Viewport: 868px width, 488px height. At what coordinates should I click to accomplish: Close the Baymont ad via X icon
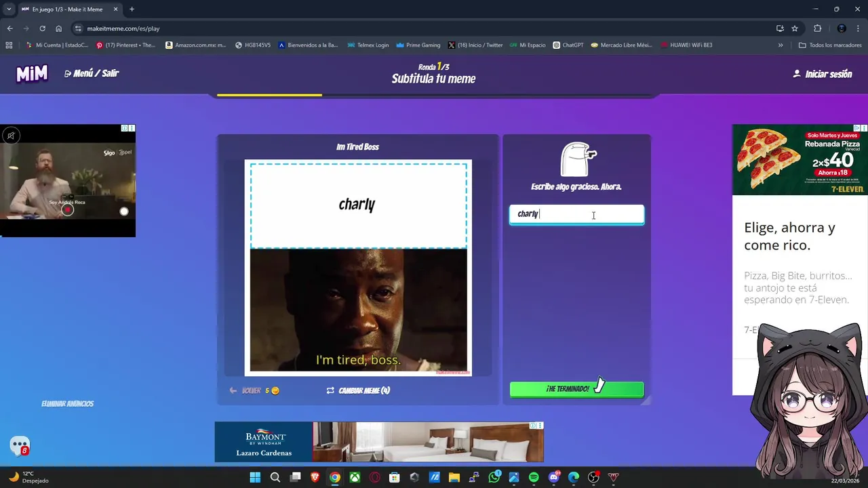point(540,426)
